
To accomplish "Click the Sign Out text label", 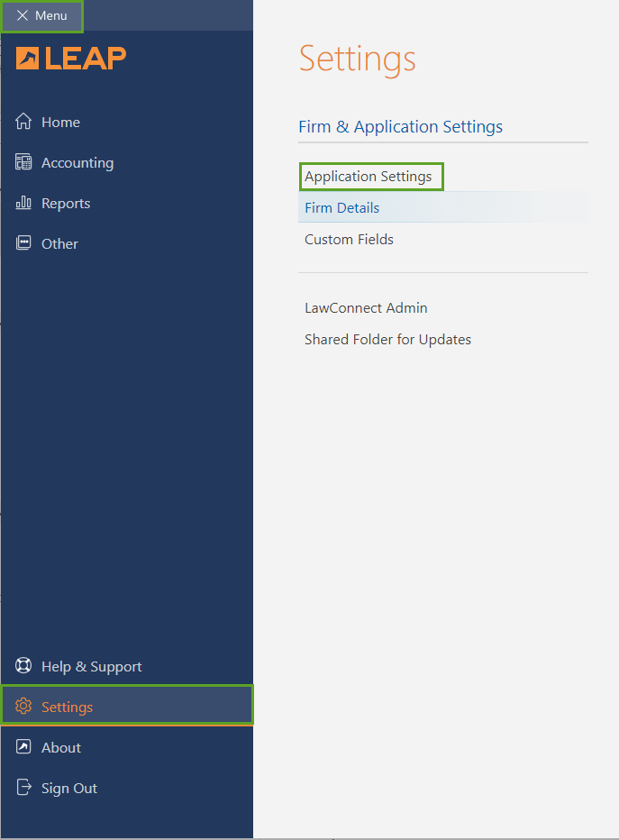I will point(69,789).
